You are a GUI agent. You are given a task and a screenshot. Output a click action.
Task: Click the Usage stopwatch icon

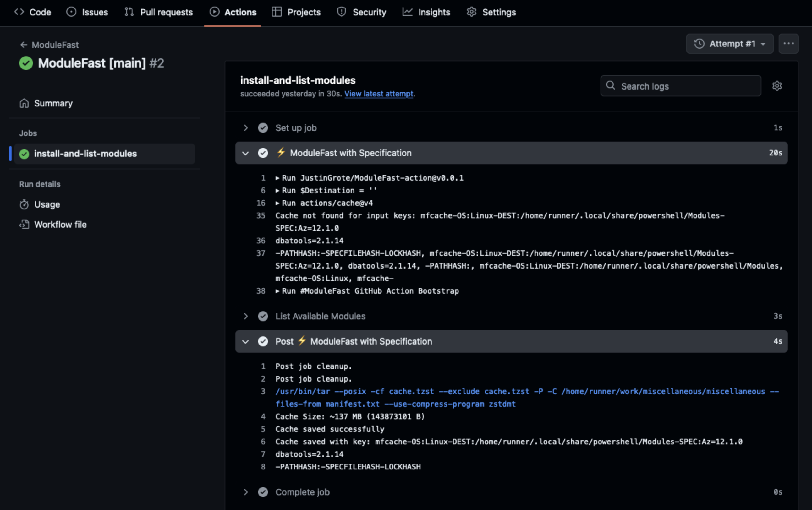[x=24, y=204]
